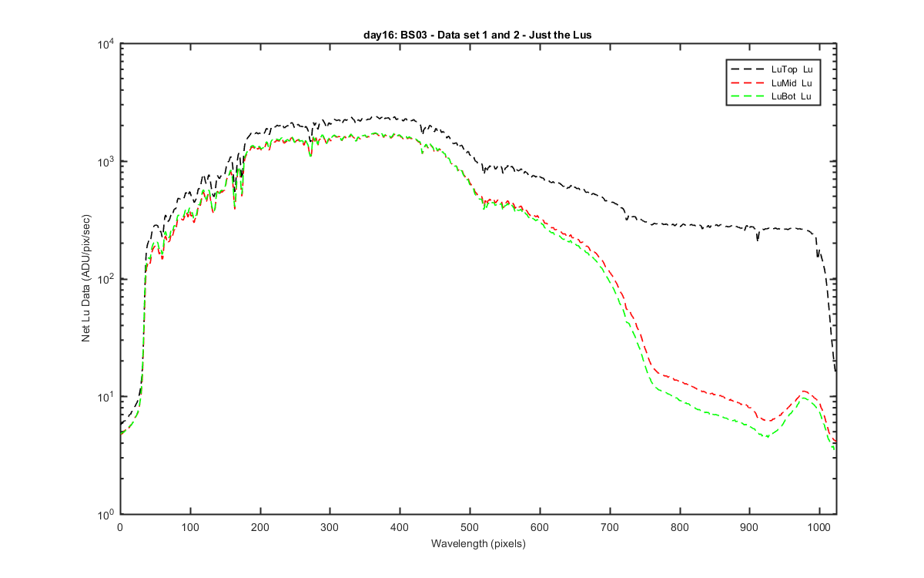Click the 'Wavelength (pixels)' x-axis label
Viewport: 924px width, 578px height.
click(477, 544)
